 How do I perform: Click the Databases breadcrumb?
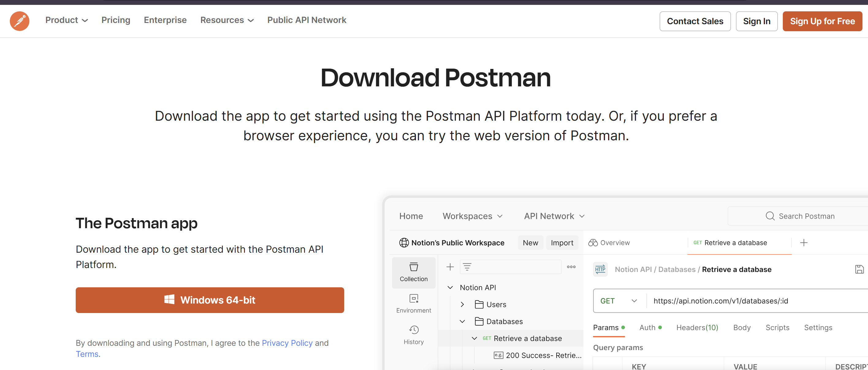tap(677, 269)
